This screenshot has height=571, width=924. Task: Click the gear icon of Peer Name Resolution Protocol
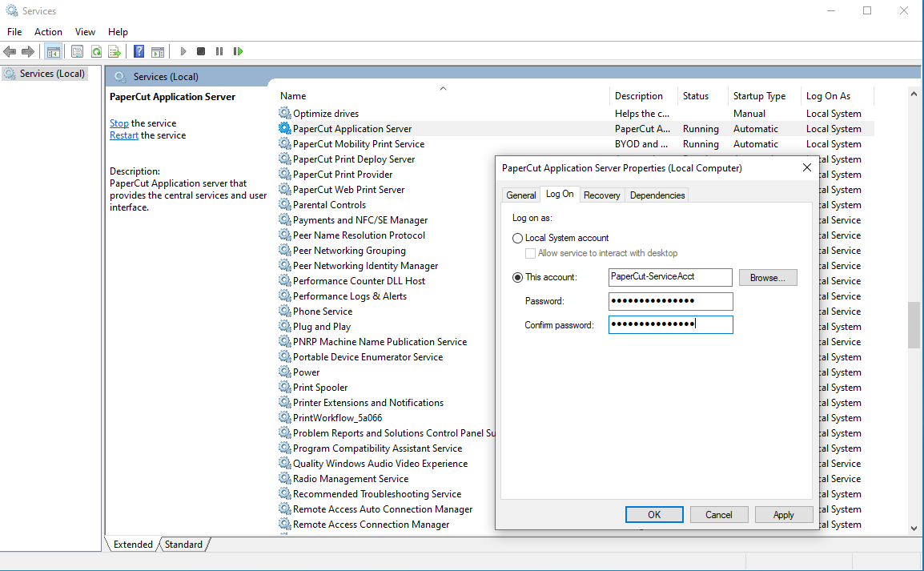285,235
